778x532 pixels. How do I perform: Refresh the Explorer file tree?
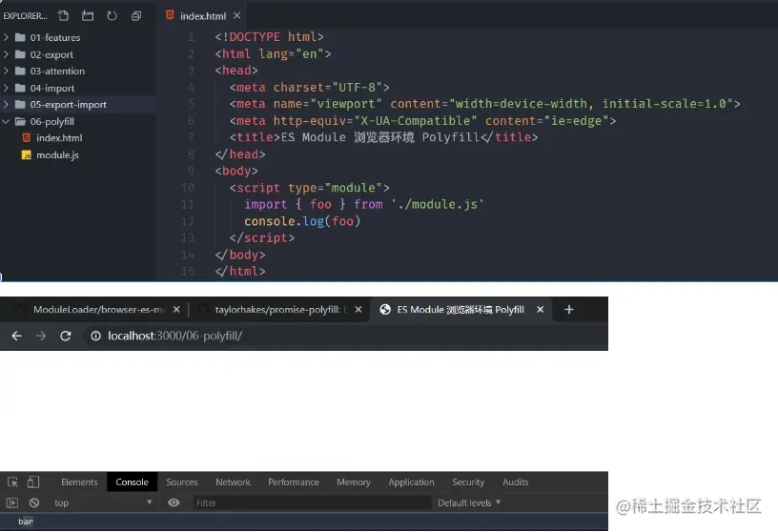113,16
